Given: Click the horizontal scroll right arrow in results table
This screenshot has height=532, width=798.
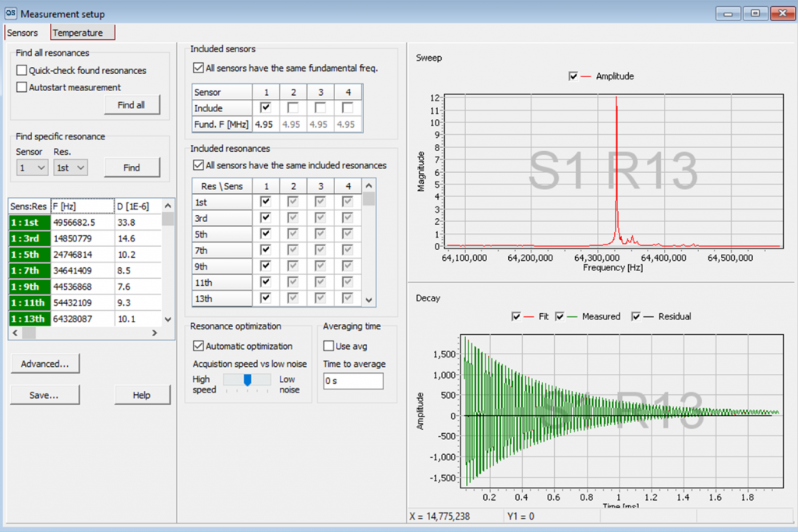Looking at the screenshot, I should click(x=155, y=333).
